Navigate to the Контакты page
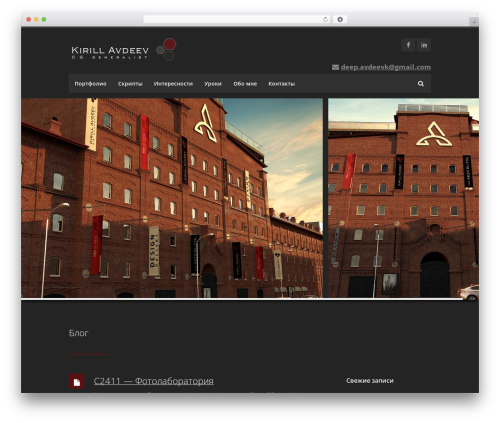Image resolution: width=500 pixels, height=423 pixels. (x=282, y=84)
